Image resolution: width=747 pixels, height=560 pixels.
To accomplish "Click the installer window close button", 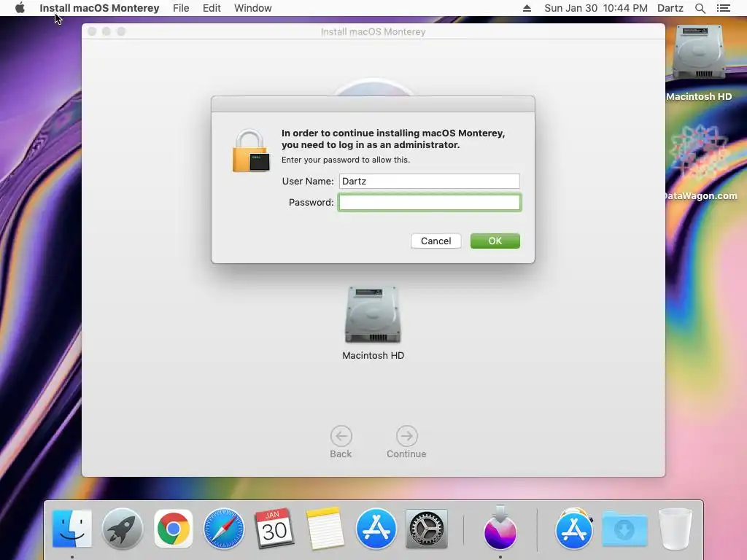I will (x=92, y=31).
